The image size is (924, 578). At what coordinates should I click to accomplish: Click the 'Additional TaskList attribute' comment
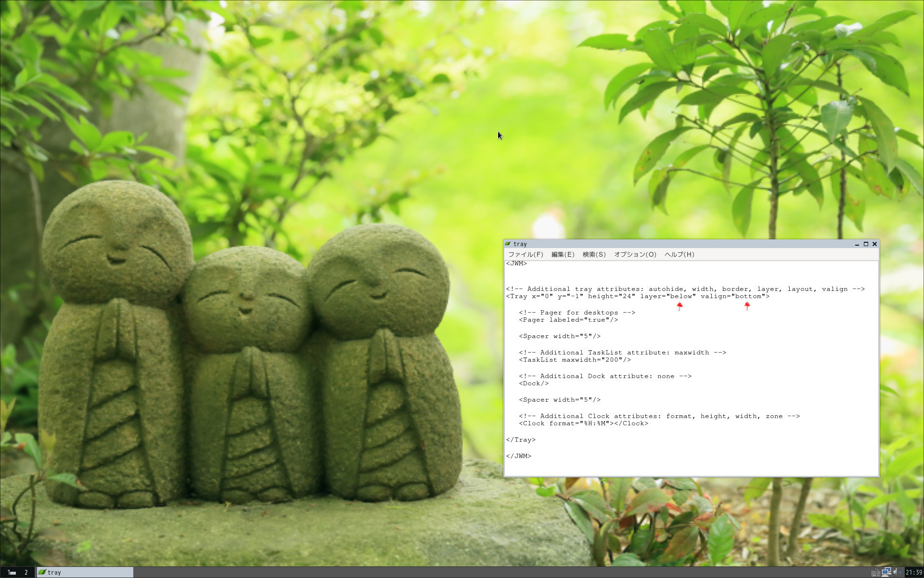pyautogui.click(x=622, y=353)
